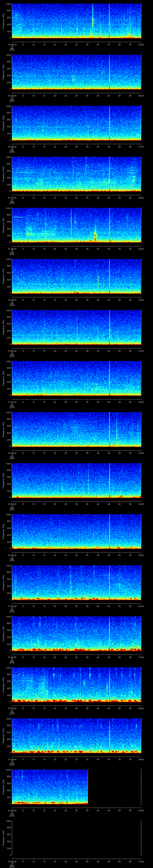This screenshot has height=868, width=153.
Task: Click the '25:00' label ending the first panel
Action: 141,44
